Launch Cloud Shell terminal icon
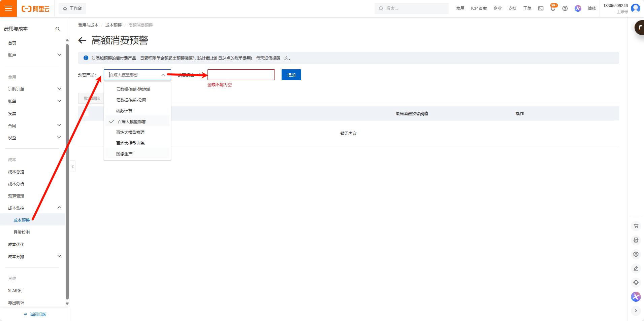 tap(541, 8)
